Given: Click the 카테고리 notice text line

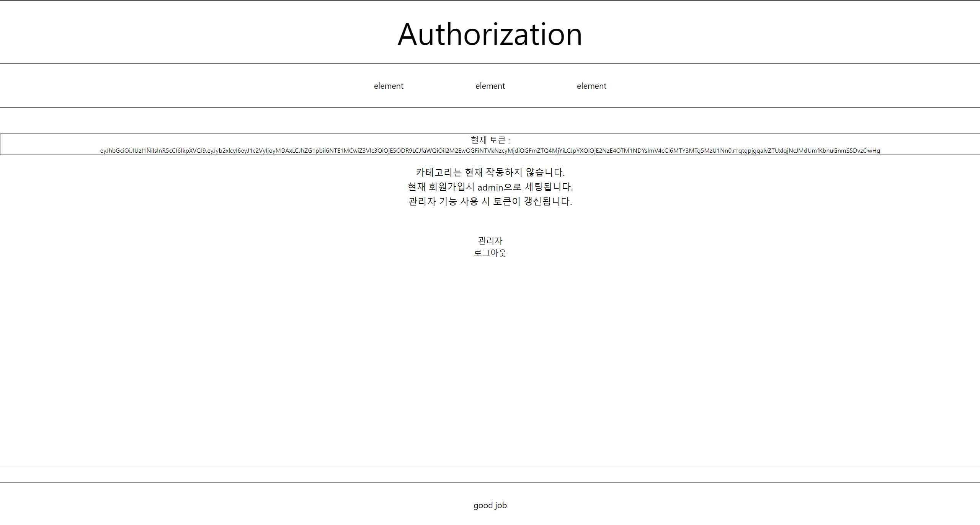Looking at the screenshot, I should point(490,172).
